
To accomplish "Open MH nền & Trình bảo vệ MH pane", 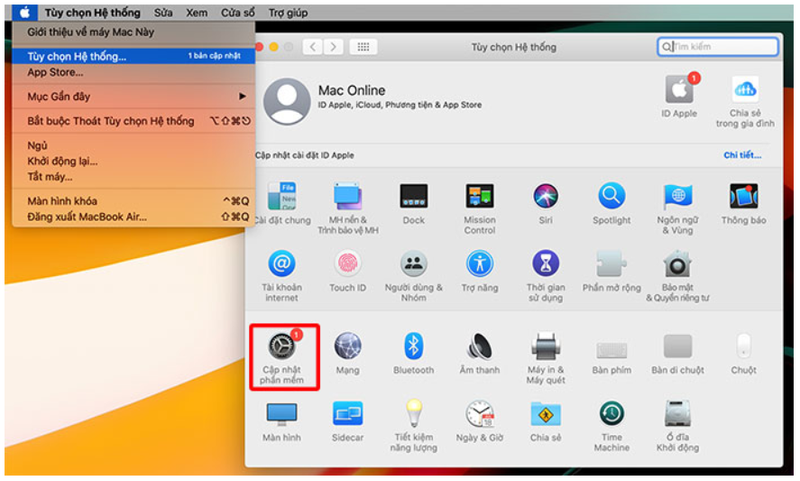I will 347,197.
